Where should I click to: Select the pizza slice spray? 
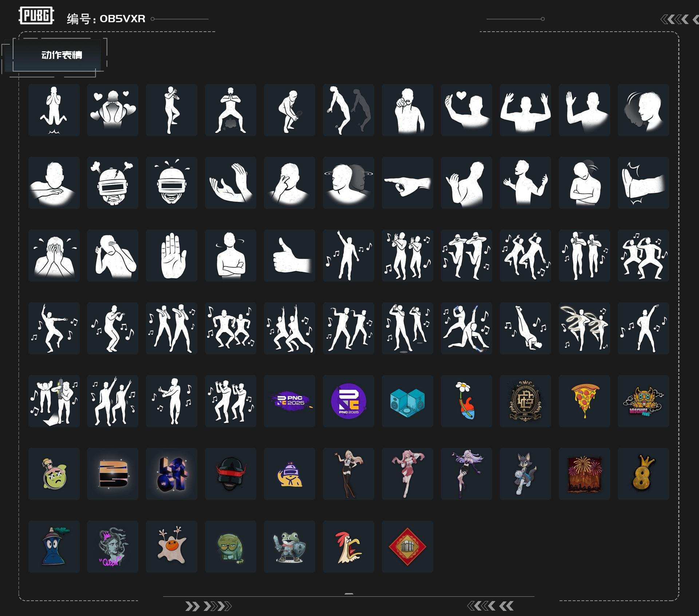pyautogui.click(x=584, y=401)
